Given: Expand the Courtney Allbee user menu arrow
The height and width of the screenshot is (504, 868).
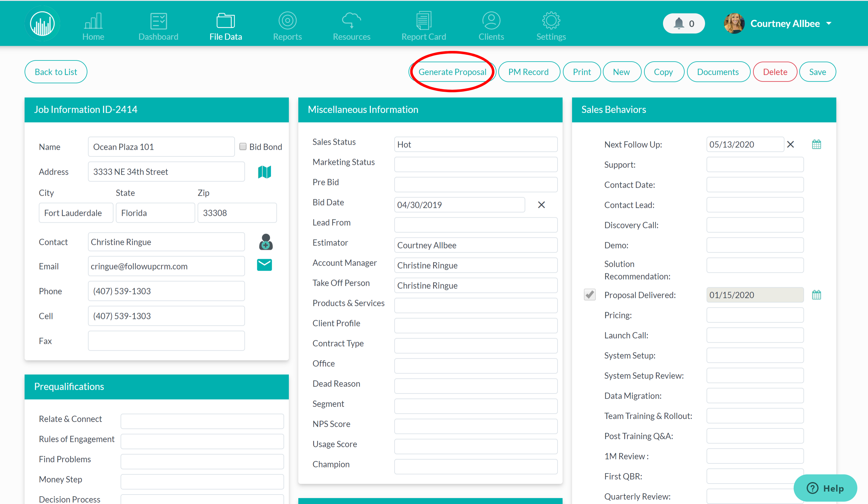Looking at the screenshot, I should click(829, 23).
